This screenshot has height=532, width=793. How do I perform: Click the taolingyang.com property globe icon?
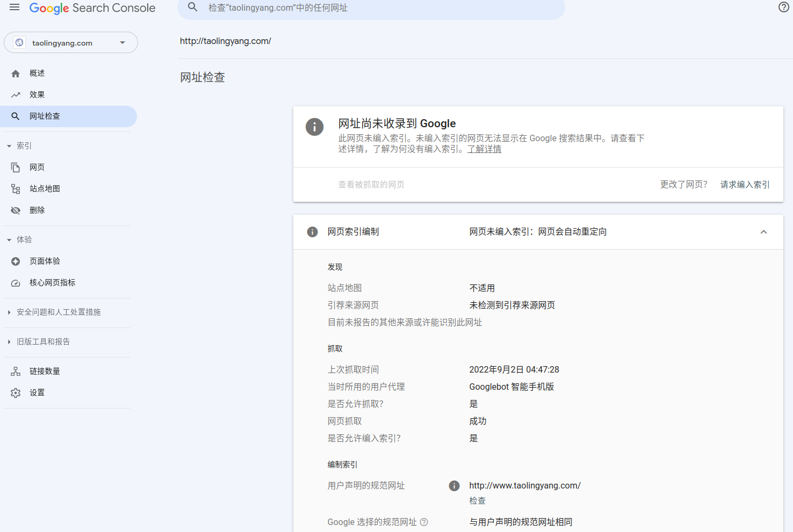coord(19,42)
